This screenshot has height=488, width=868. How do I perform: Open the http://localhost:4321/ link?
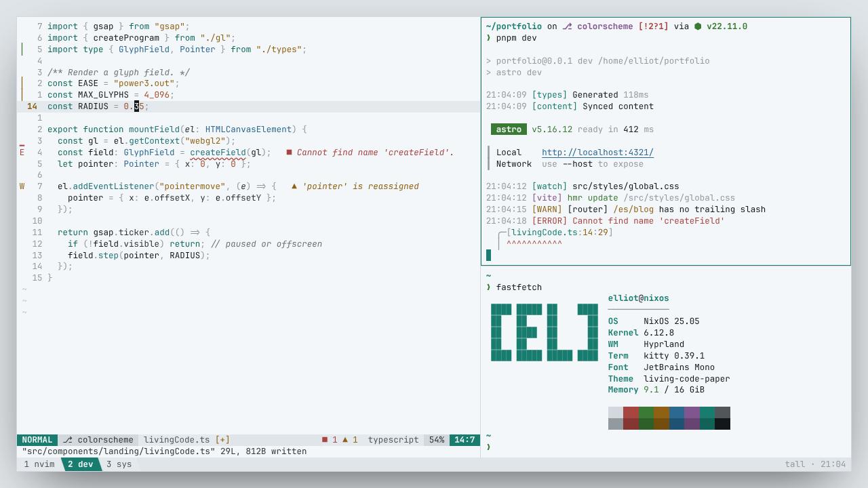point(597,152)
